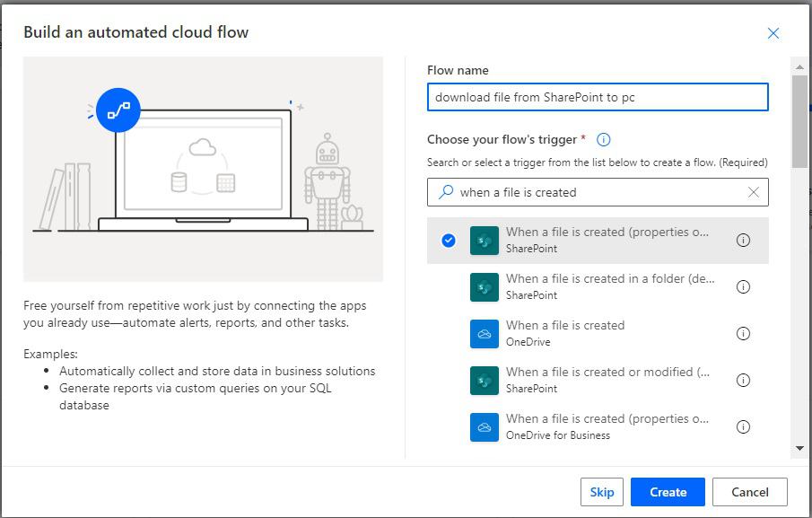Click the Skip button
Viewport: 812px width, 518px height.
602,492
